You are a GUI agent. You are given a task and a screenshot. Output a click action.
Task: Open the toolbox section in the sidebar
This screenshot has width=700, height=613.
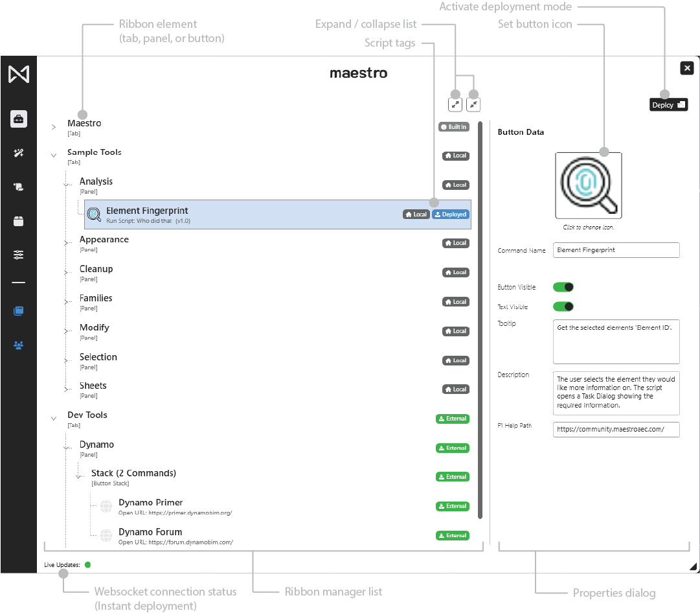coord(19,119)
